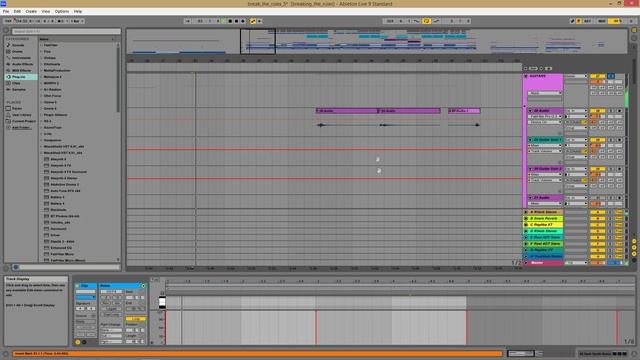This screenshot has width=640, height=360.
Task: Click the MIDI map mode button
Action: tap(602, 21)
